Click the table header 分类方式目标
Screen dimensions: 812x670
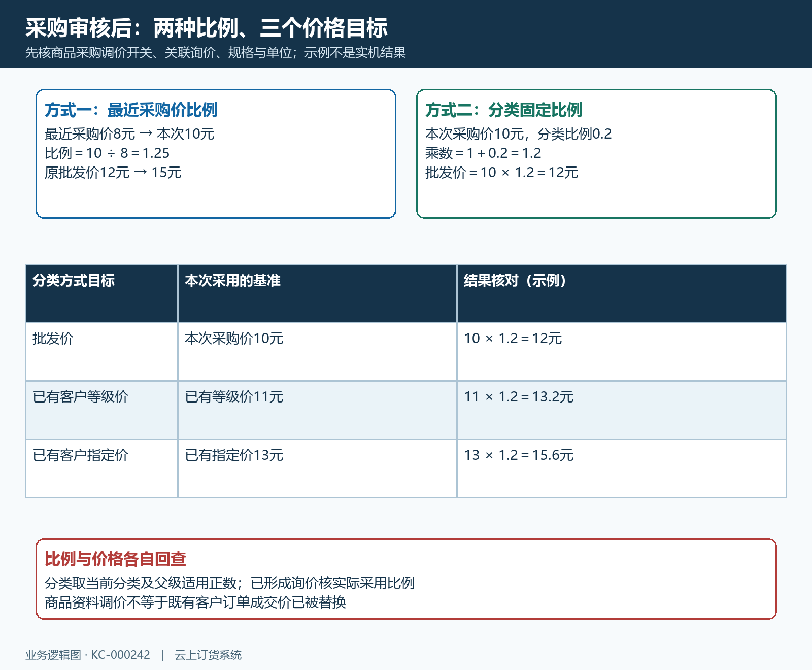(101, 293)
